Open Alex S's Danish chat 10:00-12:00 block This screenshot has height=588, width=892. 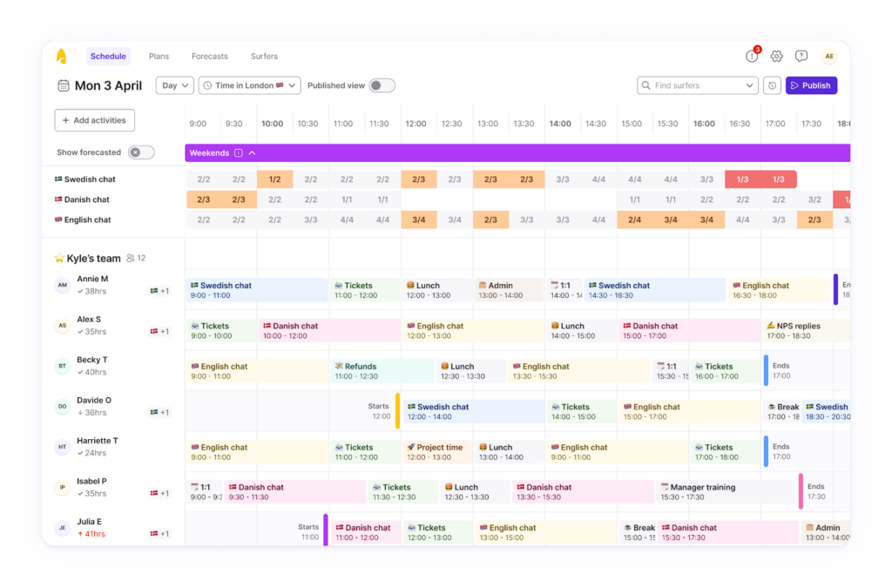tap(329, 330)
